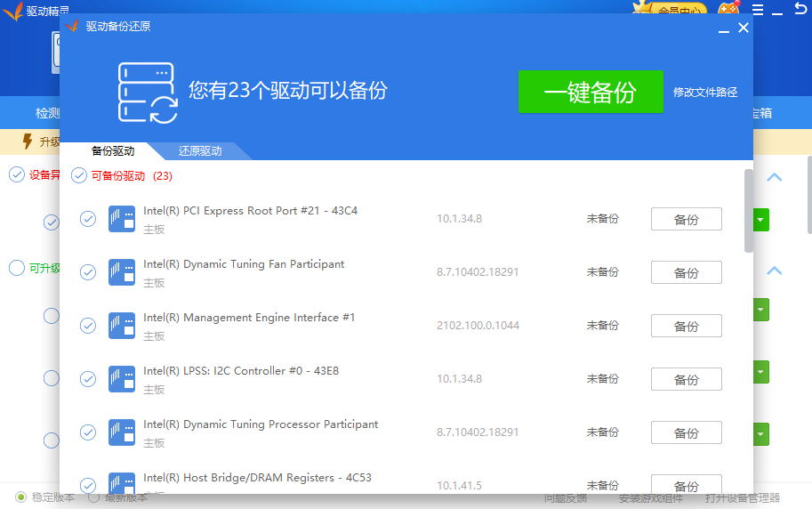The image size is (812, 509).
Task: Click the motherboard icon for Dynamic Tuning Processor Participant
Action: pyautogui.click(x=122, y=432)
